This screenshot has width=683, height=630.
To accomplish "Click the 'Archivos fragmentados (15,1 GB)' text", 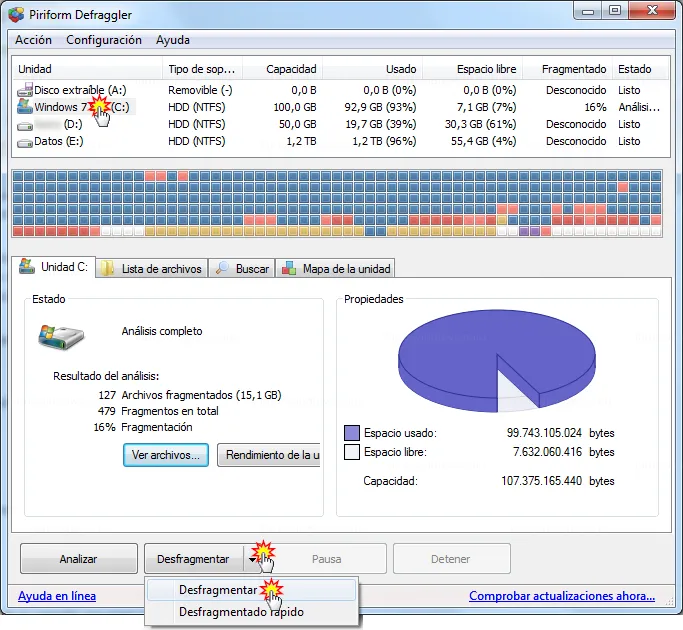I will [x=201, y=395].
